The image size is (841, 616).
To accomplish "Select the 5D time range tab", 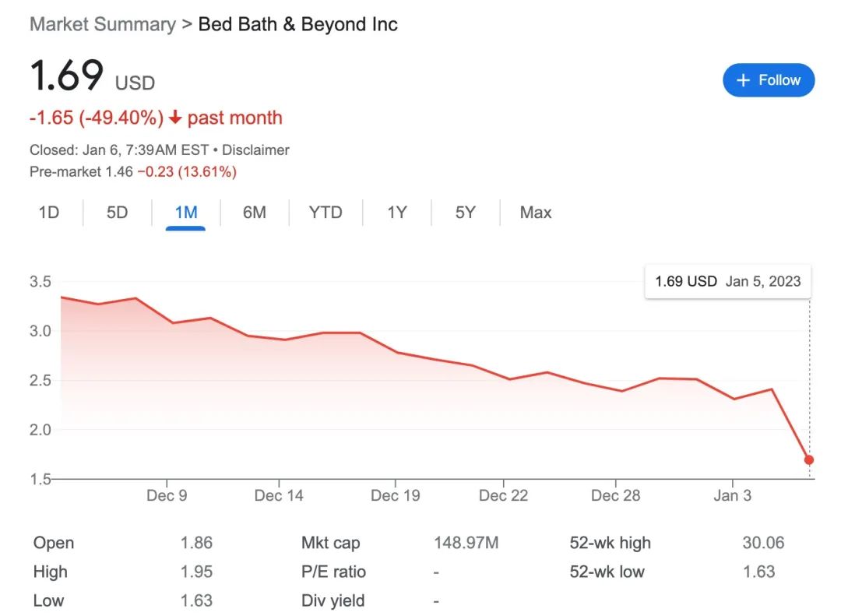I will click(x=117, y=213).
